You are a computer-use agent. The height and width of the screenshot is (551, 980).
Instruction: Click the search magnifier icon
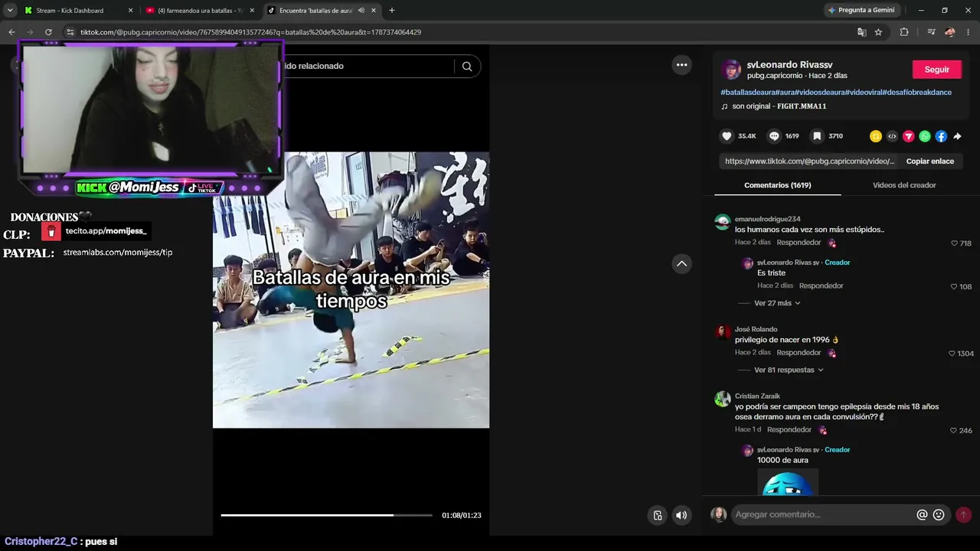pos(467,66)
